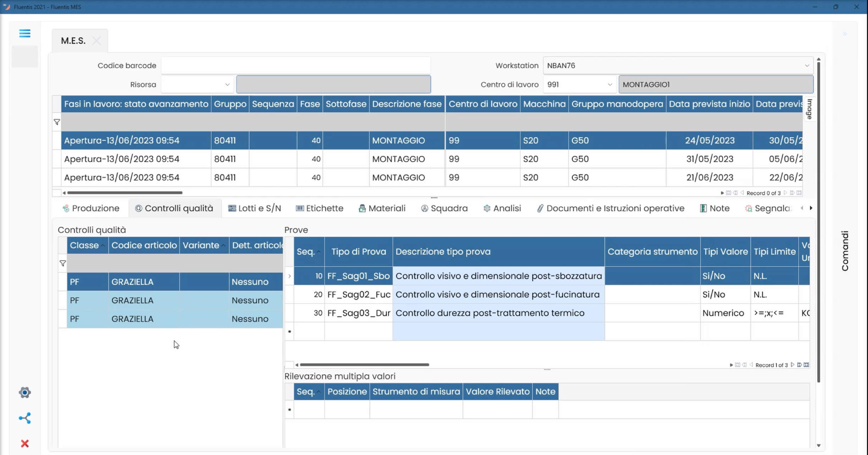868x455 pixels.
Task: Click the settings gear icon bottom-left
Action: [25, 393]
